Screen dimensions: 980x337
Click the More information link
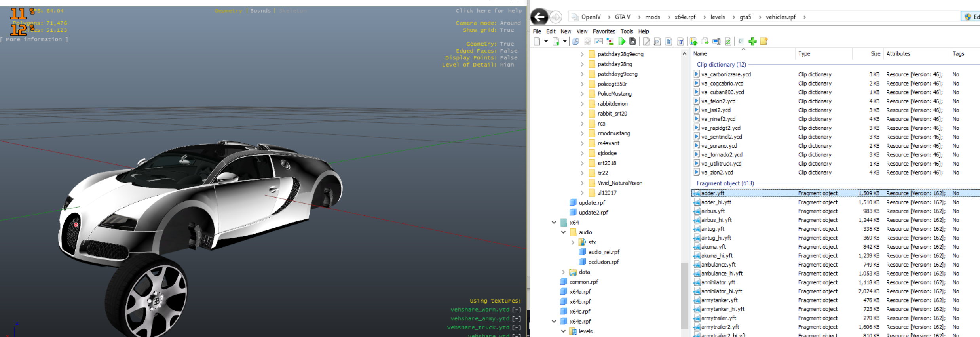pos(34,40)
